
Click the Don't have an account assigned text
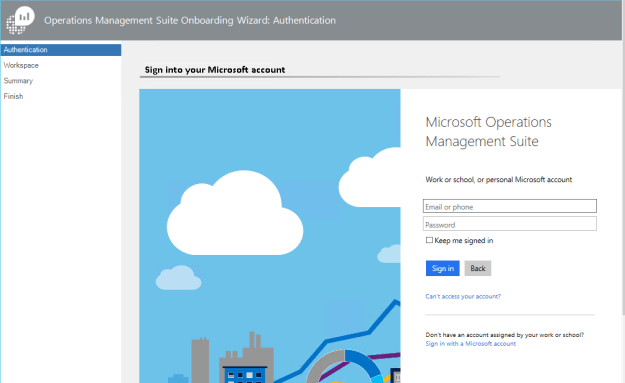point(504,335)
